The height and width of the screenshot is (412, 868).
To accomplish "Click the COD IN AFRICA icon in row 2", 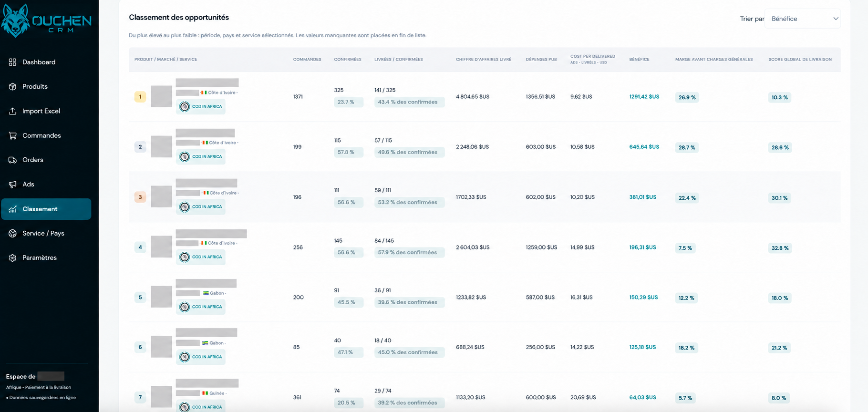I will point(185,156).
